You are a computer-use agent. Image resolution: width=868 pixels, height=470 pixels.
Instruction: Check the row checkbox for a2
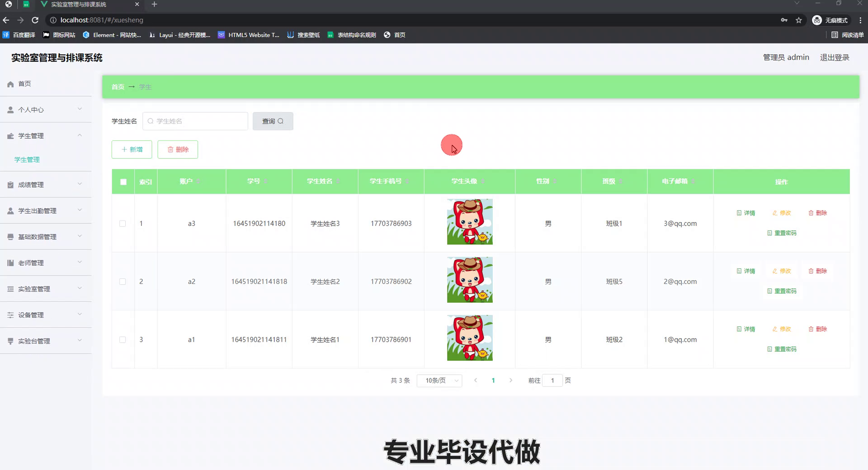(123, 282)
